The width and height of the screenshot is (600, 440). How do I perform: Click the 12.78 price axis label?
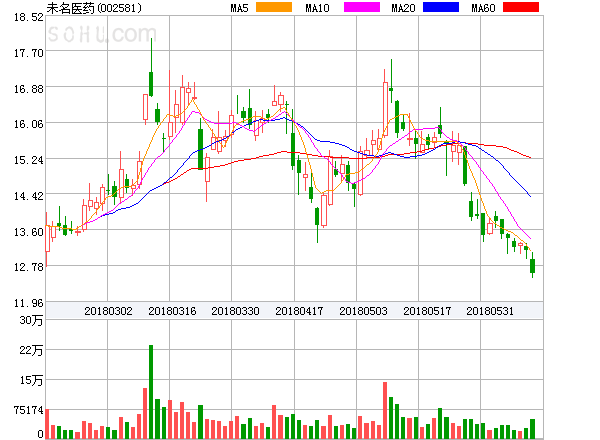(29, 267)
